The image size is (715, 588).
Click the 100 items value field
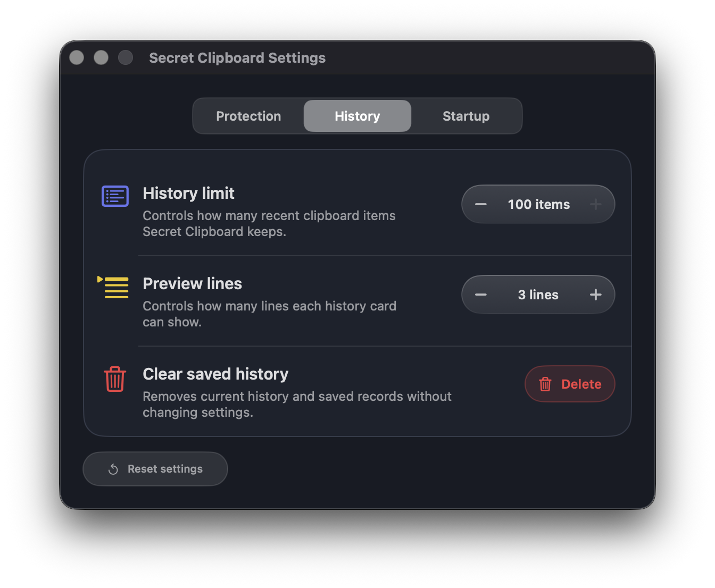[538, 204]
